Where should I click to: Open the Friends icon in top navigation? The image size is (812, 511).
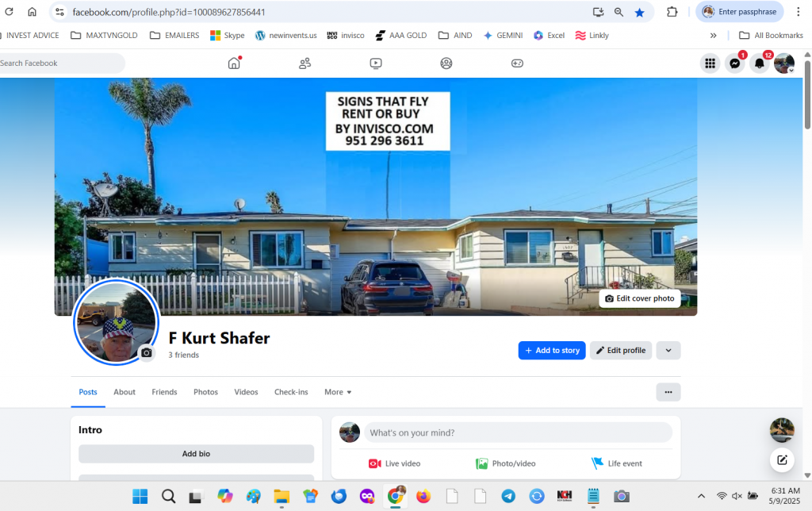click(x=305, y=63)
